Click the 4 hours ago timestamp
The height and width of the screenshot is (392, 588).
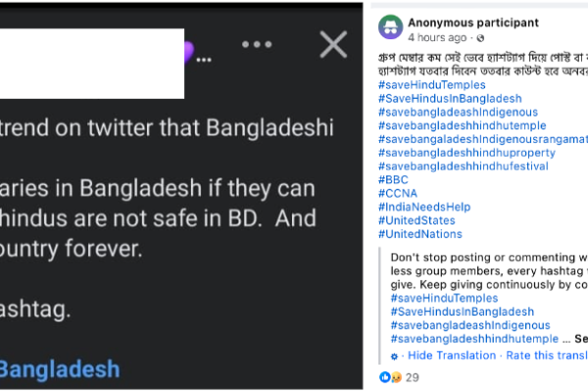pos(437,38)
